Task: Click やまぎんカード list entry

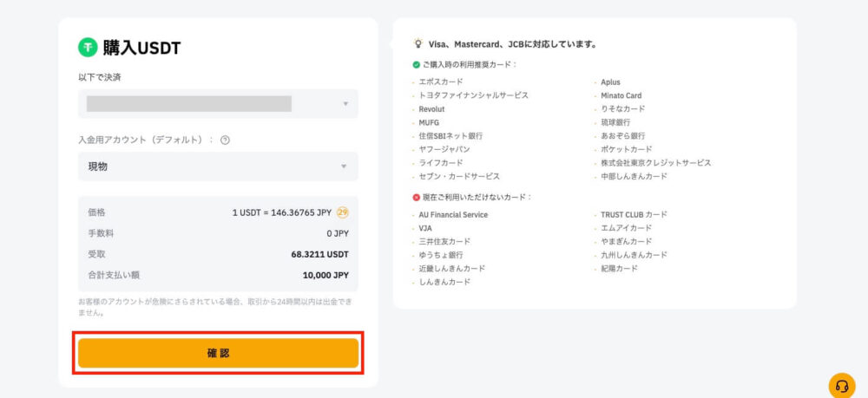Action: [x=627, y=242]
